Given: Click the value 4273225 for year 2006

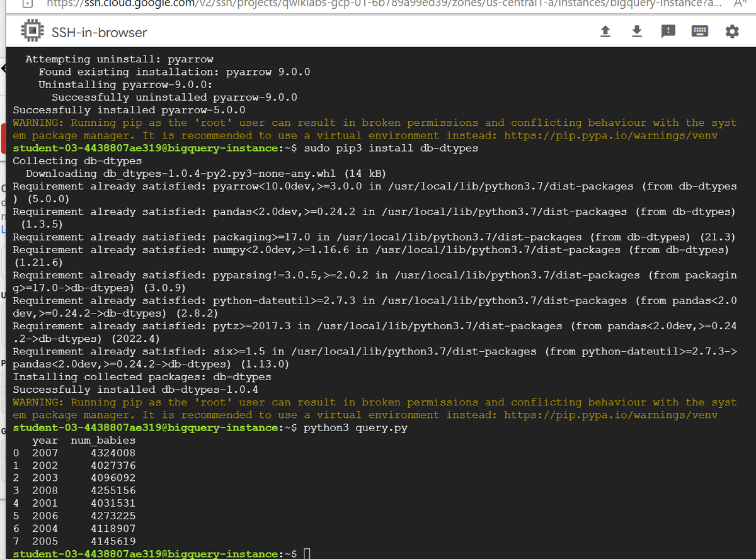Looking at the screenshot, I should tap(113, 516).
